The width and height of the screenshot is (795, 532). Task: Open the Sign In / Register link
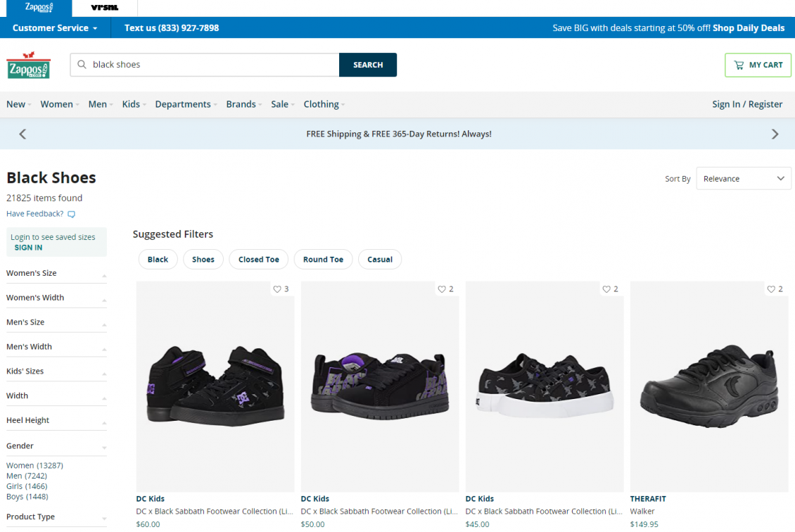click(x=747, y=103)
